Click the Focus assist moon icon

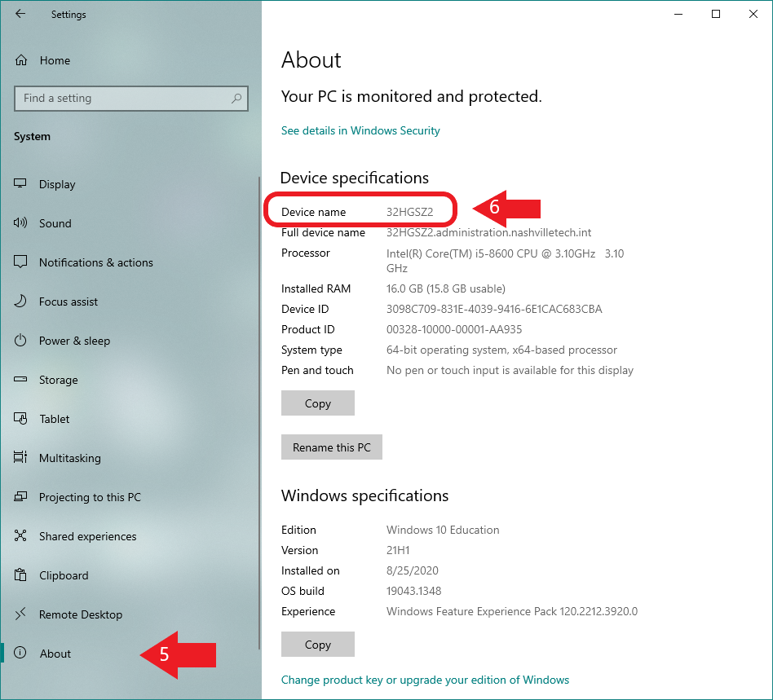pos(20,301)
